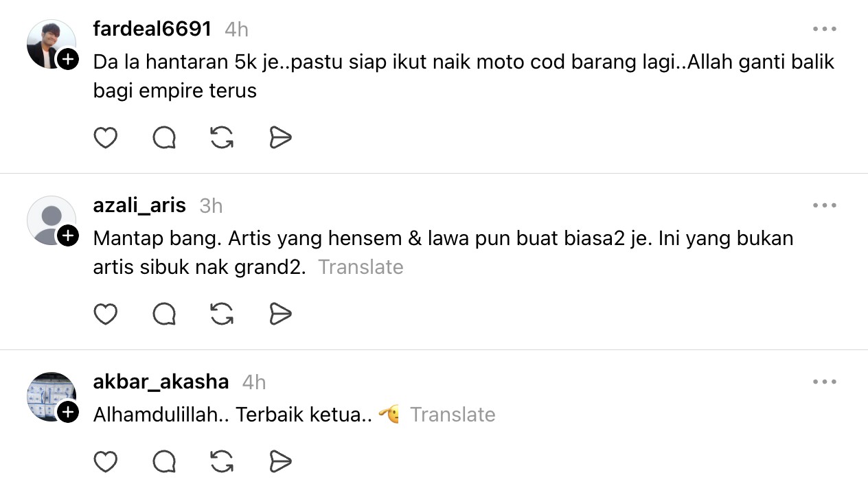This screenshot has width=868, height=497.
Task: Share akbar_akasha's comment
Action: pyautogui.click(x=280, y=462)
